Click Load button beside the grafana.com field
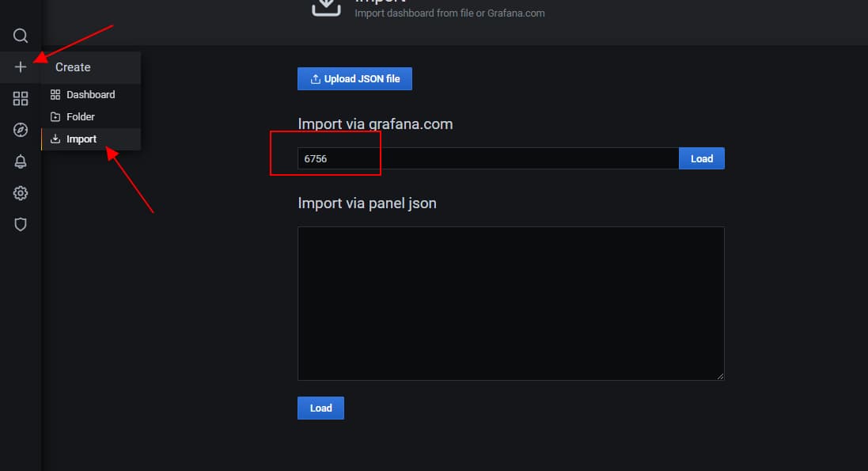Image resolution: width=868 pixels, height=471 pixels. pyautogui.click(x=701, y=158)
